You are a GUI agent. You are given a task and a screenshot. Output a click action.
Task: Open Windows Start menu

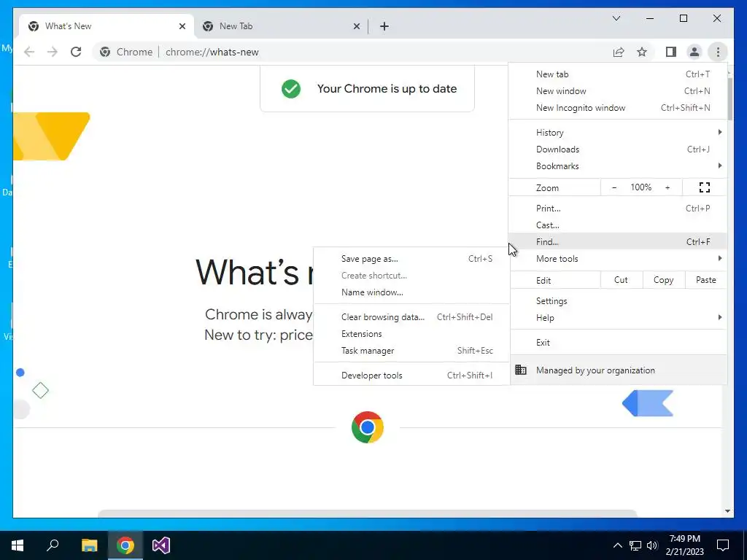point(18,545)
